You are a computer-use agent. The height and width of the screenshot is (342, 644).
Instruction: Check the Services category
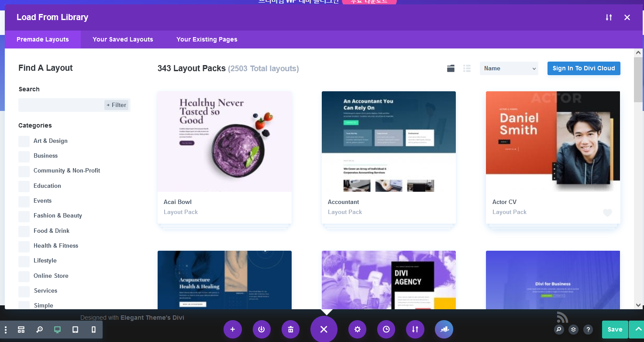(24, 291)
